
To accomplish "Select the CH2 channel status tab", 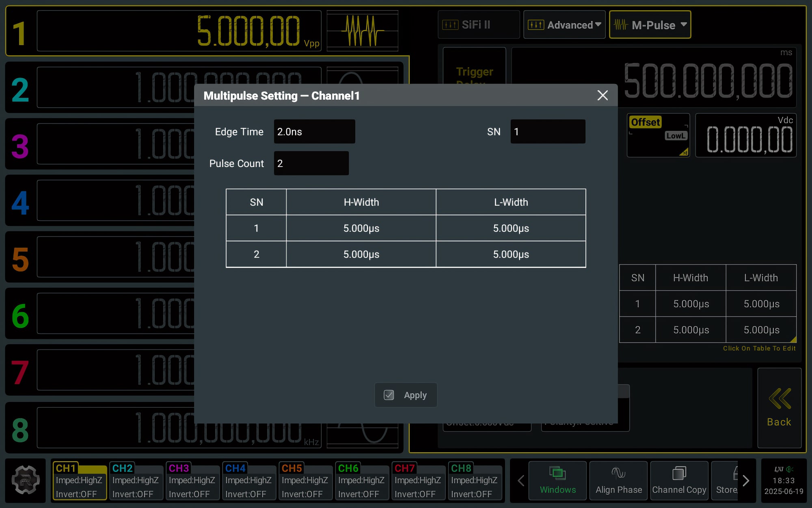I will (x=136, y=481).
